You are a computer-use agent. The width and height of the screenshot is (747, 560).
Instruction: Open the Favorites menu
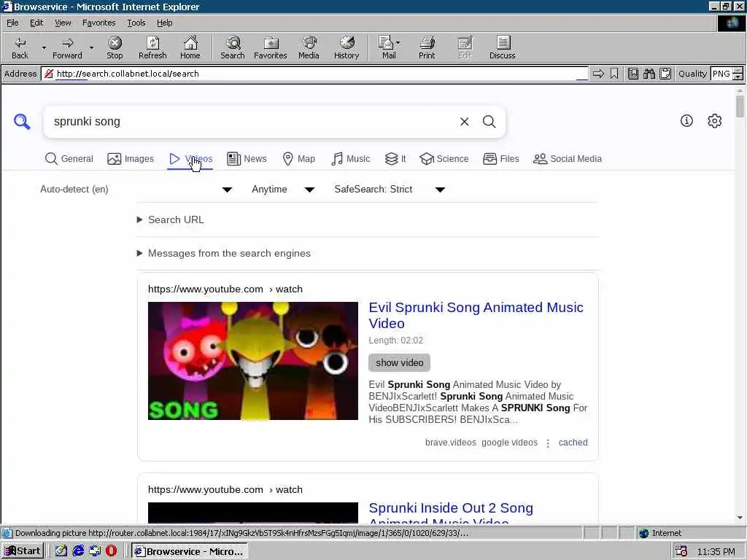click(98, 23)
